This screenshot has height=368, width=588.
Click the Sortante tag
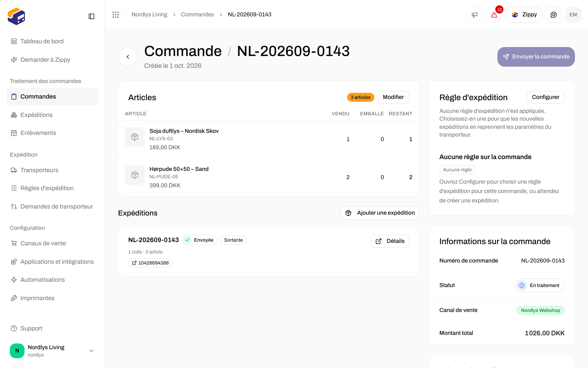[233, 240]
